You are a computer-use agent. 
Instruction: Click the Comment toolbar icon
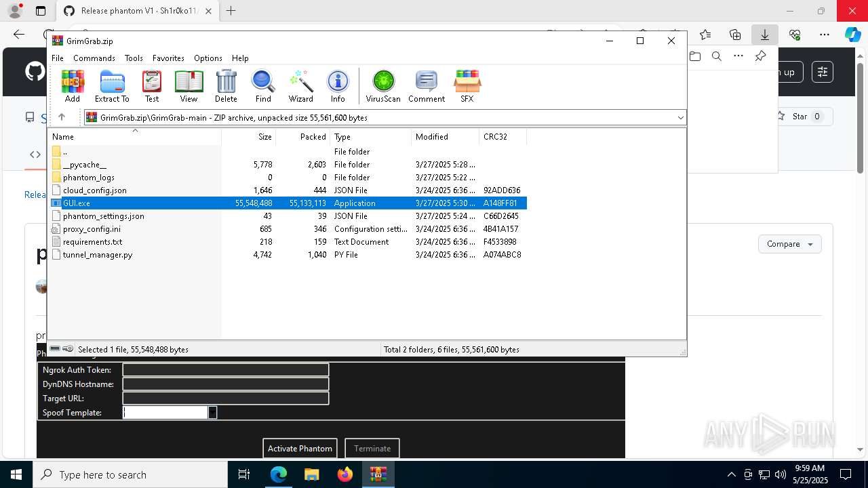[427, 86]
